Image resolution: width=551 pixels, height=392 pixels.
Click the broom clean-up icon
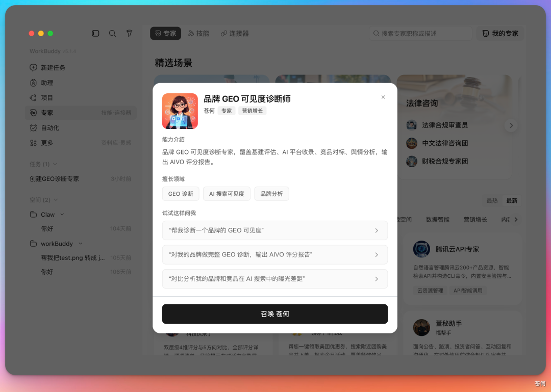coord(129,33)
